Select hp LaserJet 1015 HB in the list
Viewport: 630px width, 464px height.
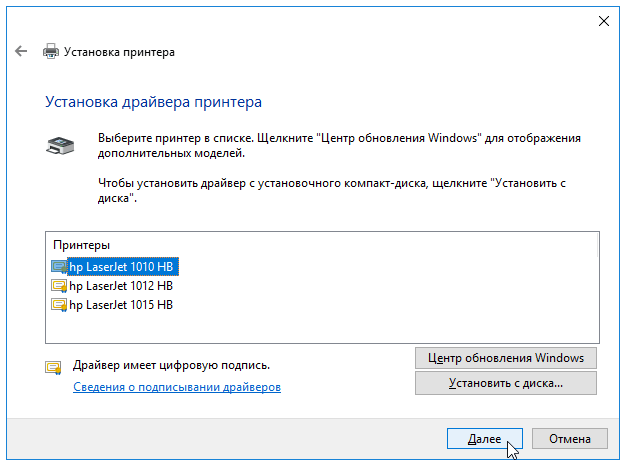click(x=121, y=305)
